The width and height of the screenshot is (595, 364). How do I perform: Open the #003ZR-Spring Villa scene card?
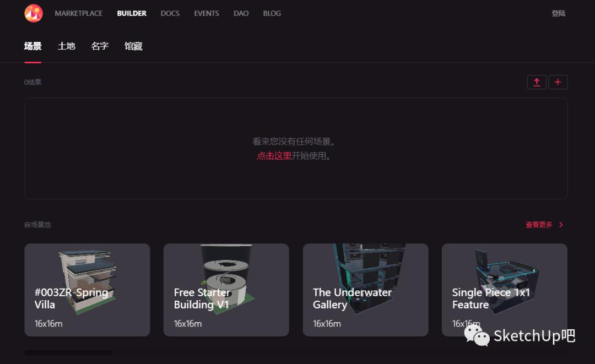tap(87, 290)
